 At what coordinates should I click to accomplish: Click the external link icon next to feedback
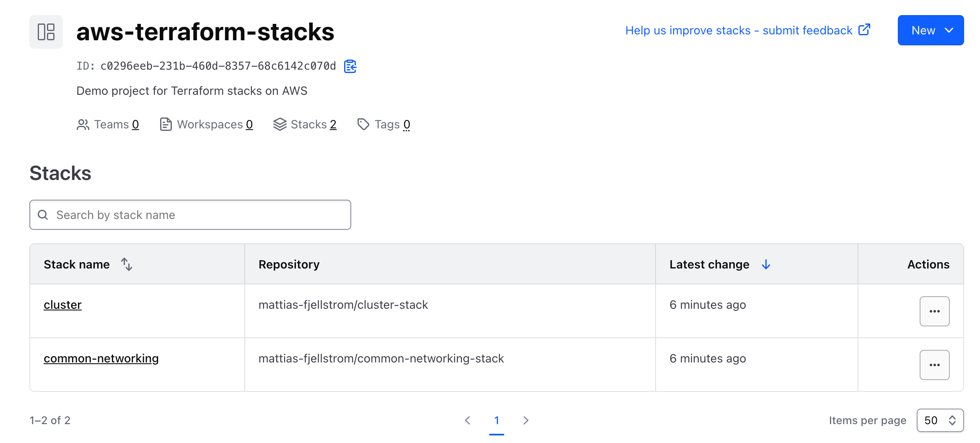[x=864, y=30]
